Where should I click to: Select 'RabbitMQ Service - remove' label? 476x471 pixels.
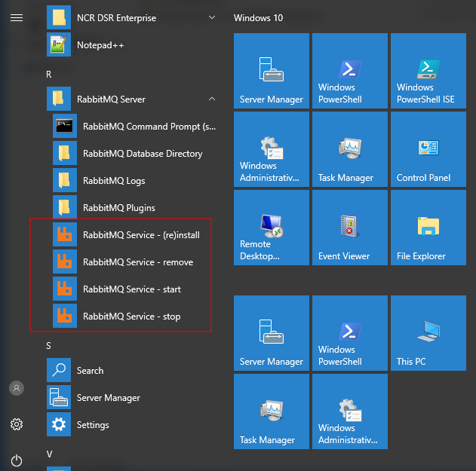pos(138,262)
